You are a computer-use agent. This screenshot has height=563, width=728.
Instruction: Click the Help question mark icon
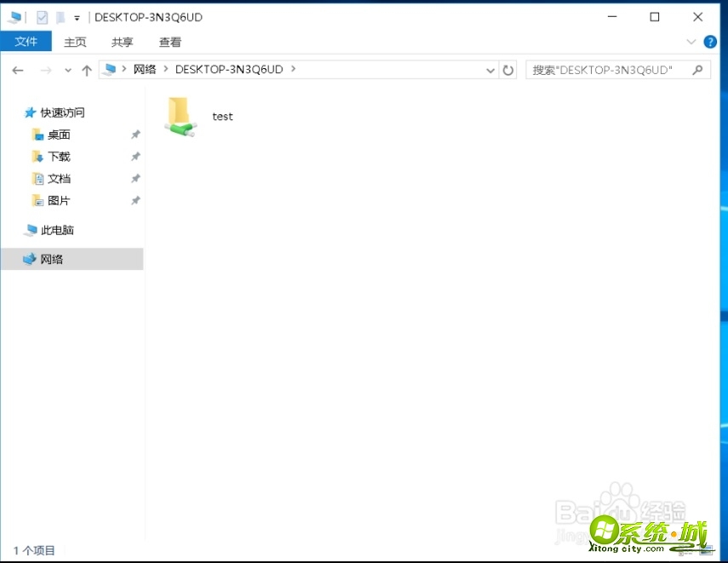pyautogui.click(x=709, y=42)
